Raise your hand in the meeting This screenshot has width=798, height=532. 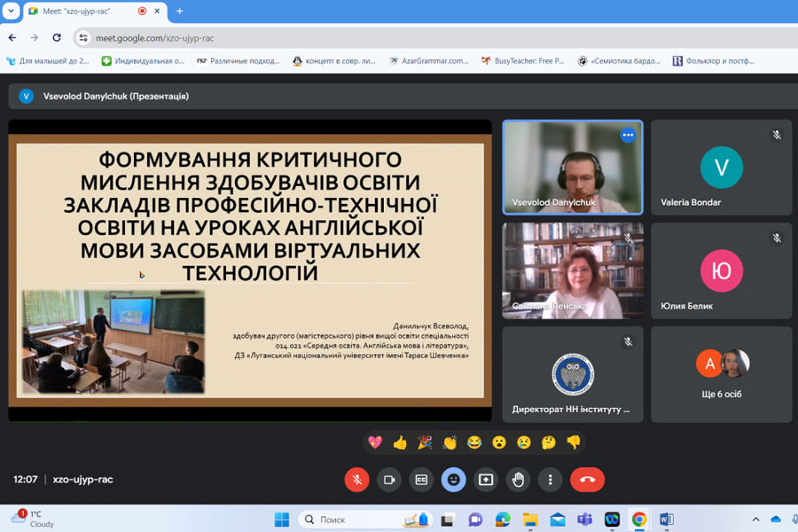(x=518, y=480)
